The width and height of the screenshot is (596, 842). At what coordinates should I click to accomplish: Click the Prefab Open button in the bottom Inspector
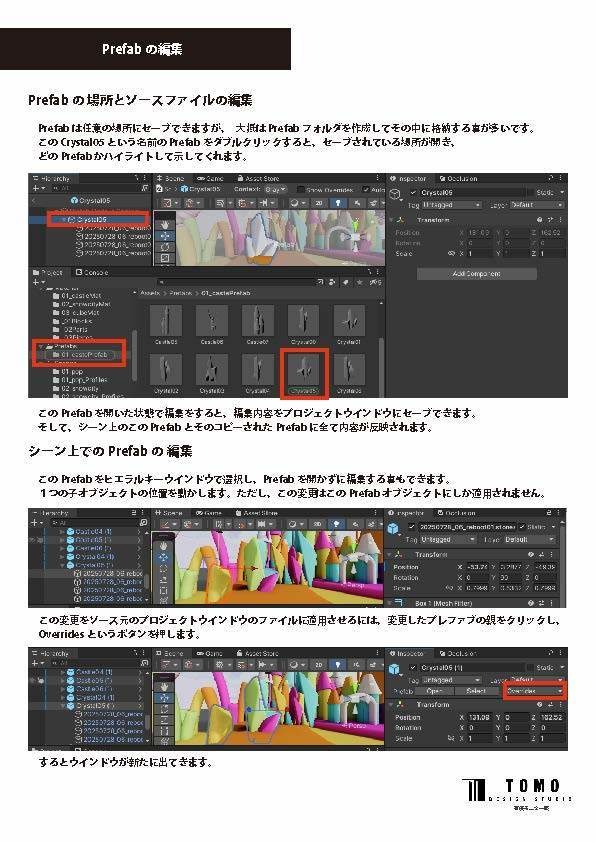[435, 691]
